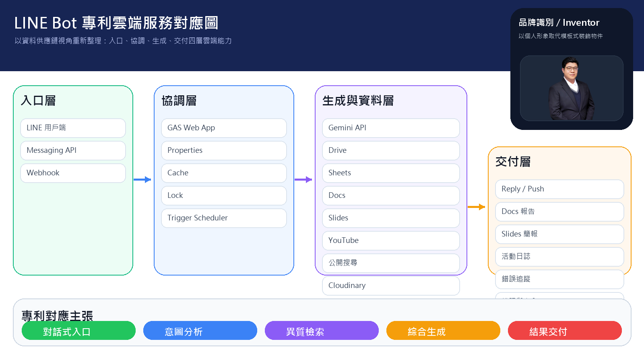Click the Properties item
This screenshot has width=644, height=362.
click(x=224, y=150)
